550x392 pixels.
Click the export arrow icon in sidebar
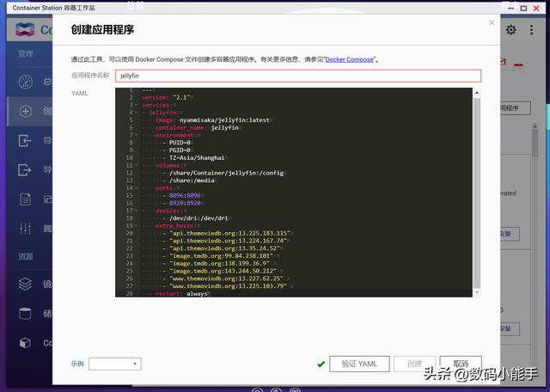coord(25,170)
